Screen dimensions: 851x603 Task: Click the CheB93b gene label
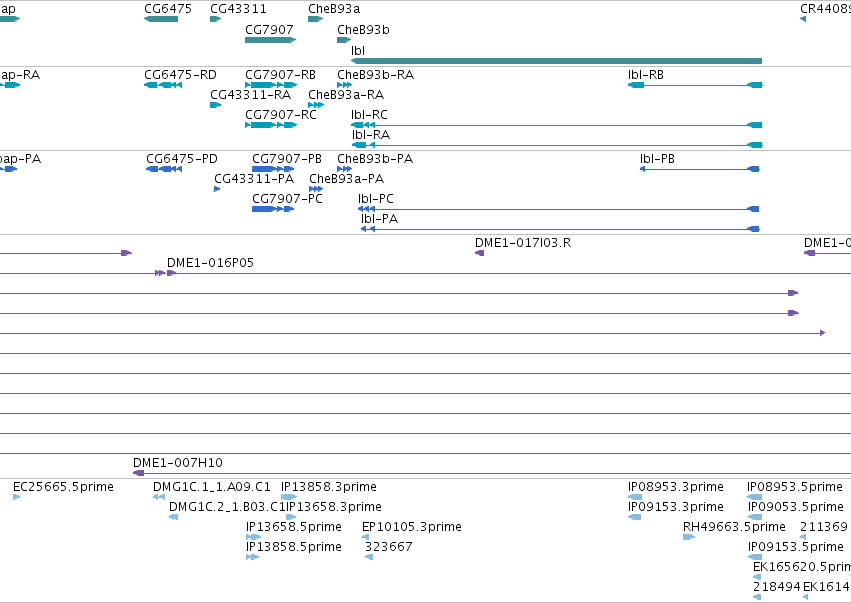pos(363,30)
